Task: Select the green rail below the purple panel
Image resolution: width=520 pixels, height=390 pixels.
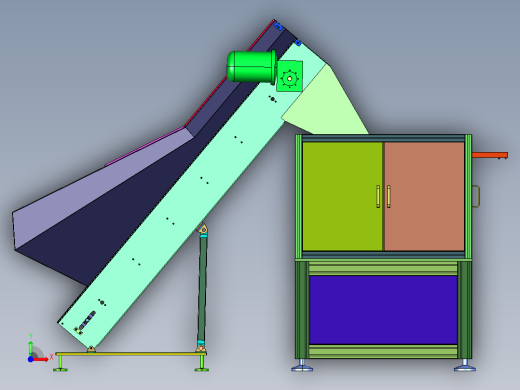Action: [x=383, y=351]
